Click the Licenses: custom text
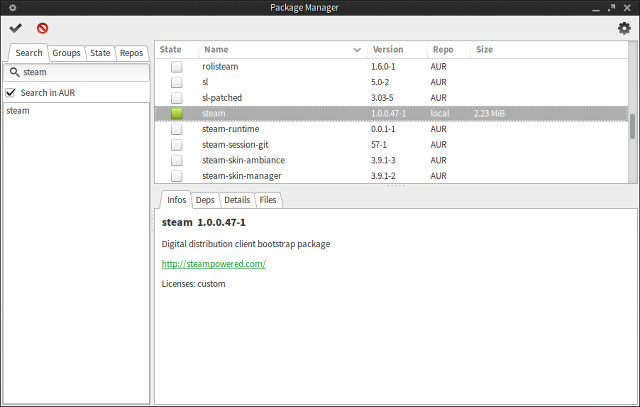 tap(193, 284)
